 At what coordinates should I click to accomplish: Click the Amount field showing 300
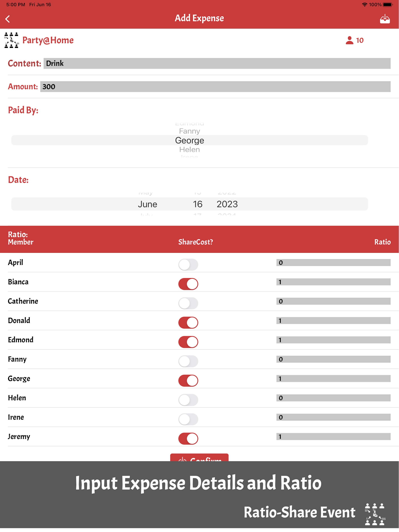click(x=215, y=87)
